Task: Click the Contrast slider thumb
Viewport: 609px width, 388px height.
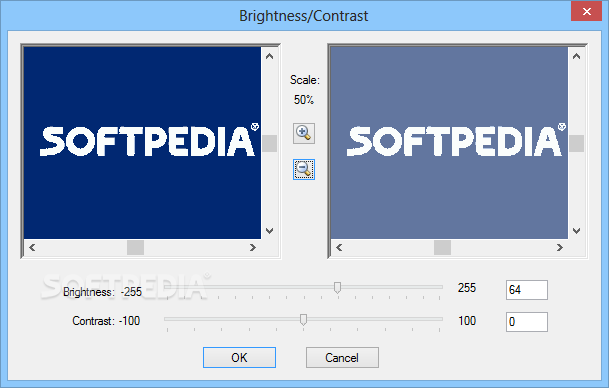Action: click(303, 320)
